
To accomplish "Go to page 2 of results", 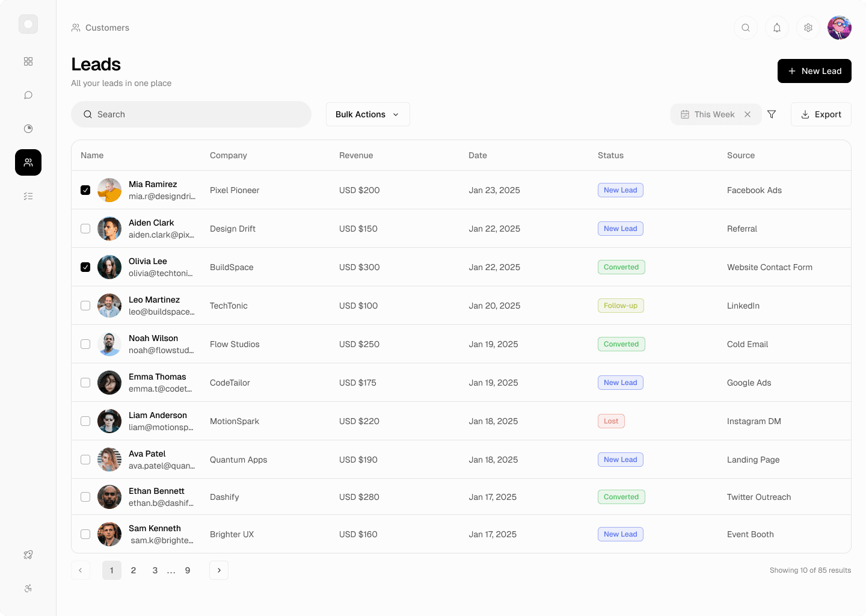I will coord(134,570).
